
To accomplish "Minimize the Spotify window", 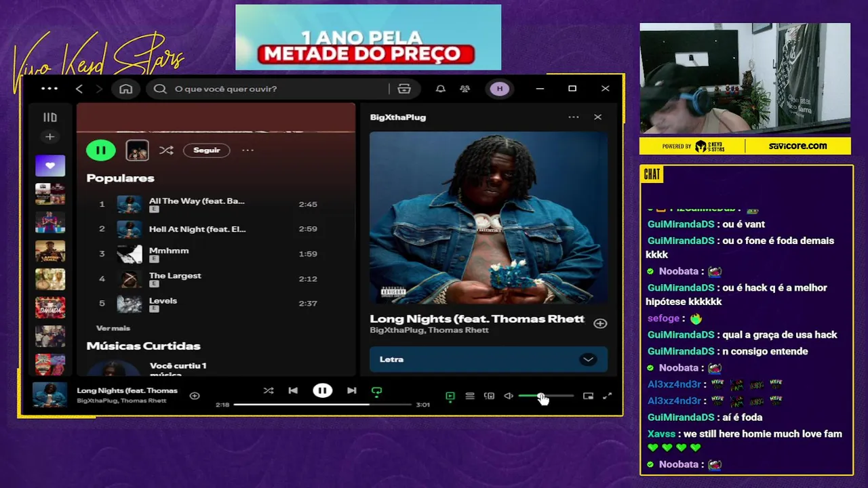I will (x=540, y=89).
